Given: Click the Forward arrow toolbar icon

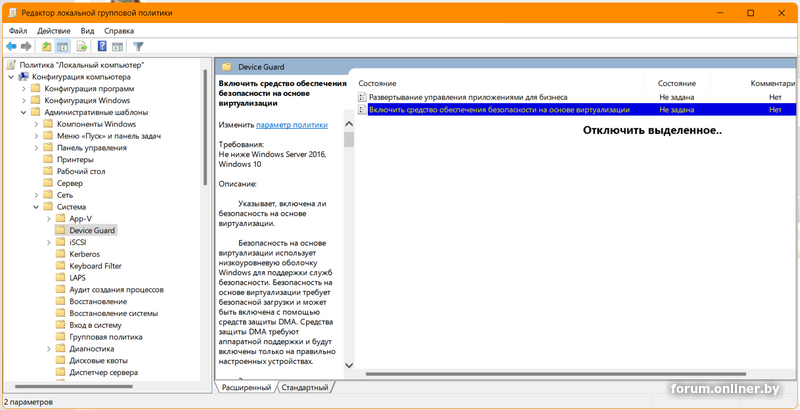Looking at the screenshot, I should point(26,46).
